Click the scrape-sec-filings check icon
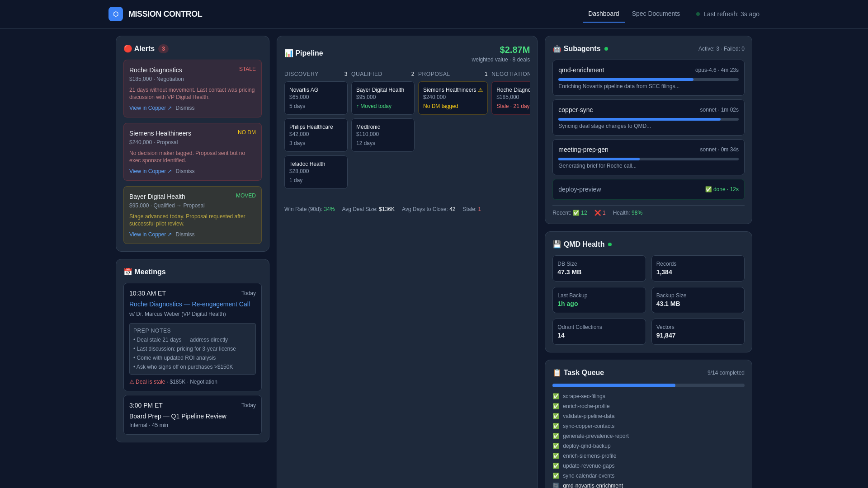The width and height of the screenshot is (868, 488). point(556,396)
